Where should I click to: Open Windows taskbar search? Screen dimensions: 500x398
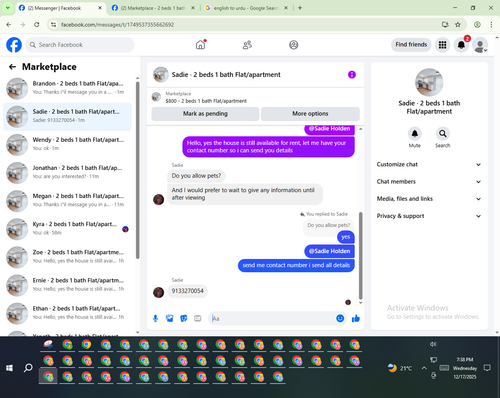click(28, 368)
